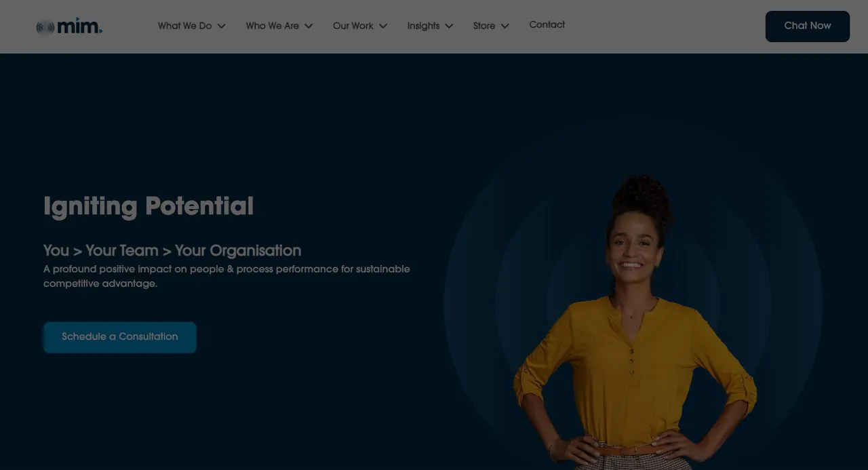Expand the What We Do chevron
Image resolution: width=868 pixels, height=470 pixels.
click(x=221, y=26)
